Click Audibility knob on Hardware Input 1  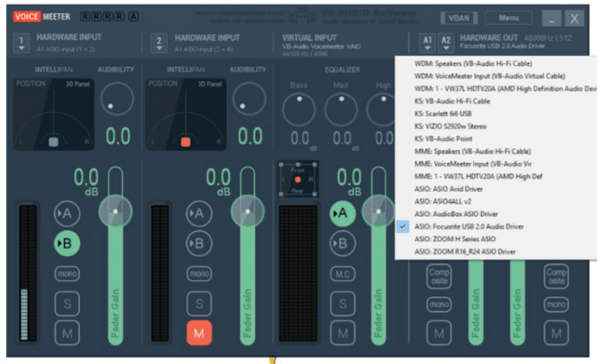pyautogui.click(x=118, y=99)
